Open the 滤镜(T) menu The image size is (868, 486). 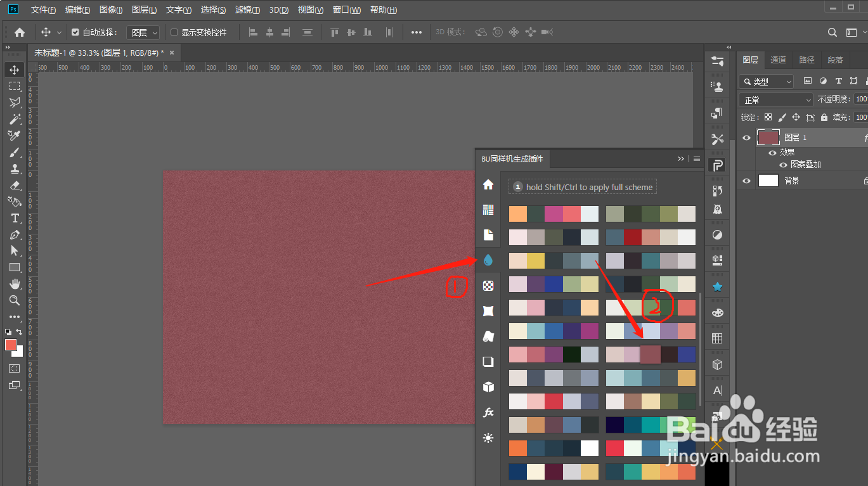[248, 10]
